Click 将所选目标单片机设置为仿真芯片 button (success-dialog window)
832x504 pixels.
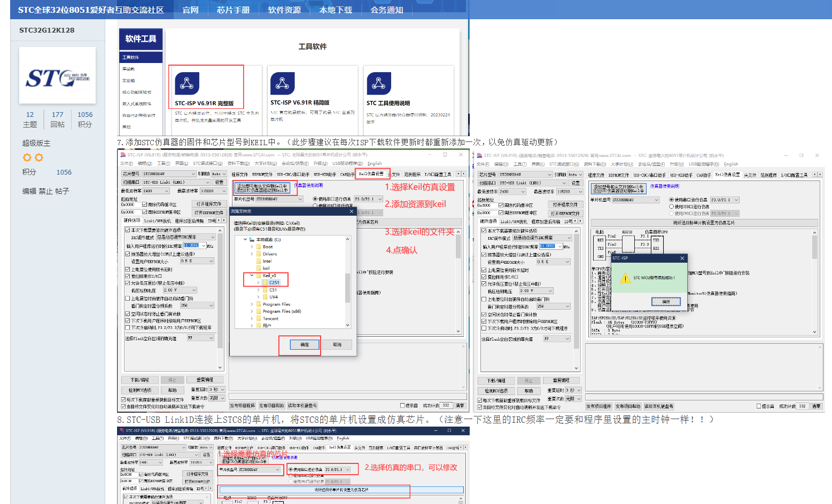(704, 223)
